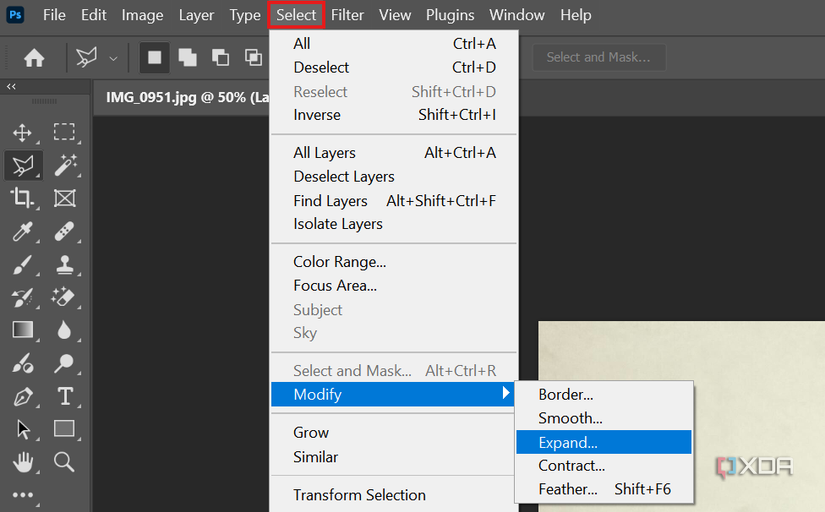The image size is (825, 512).
Task: Select the Magic Wand tool
Action: tap(65, 165)
